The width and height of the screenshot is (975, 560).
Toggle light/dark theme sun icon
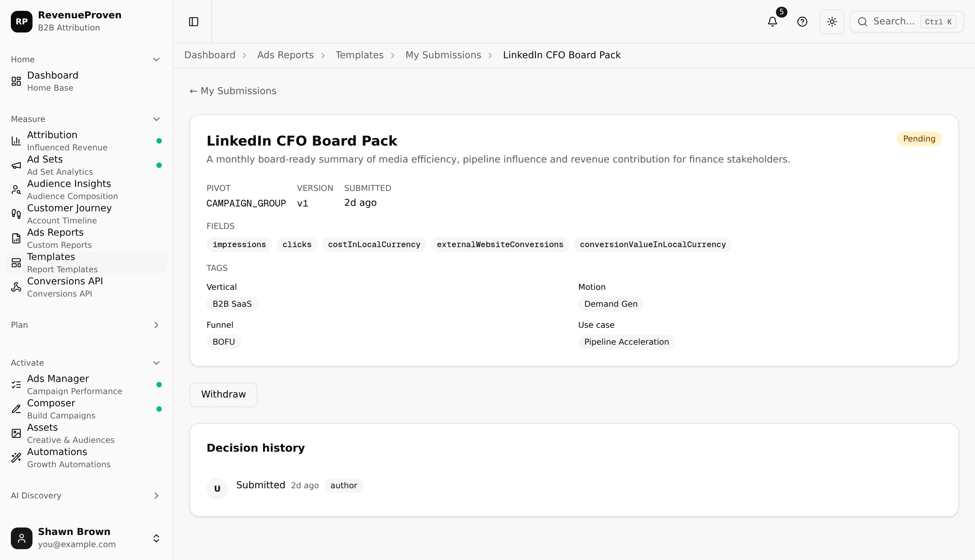coord(832,22)
